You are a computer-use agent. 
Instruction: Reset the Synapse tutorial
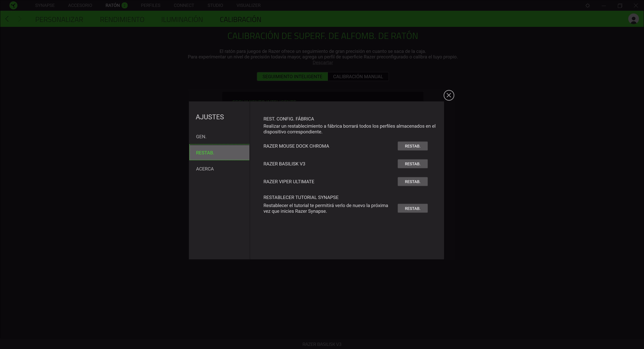[413, 208]
